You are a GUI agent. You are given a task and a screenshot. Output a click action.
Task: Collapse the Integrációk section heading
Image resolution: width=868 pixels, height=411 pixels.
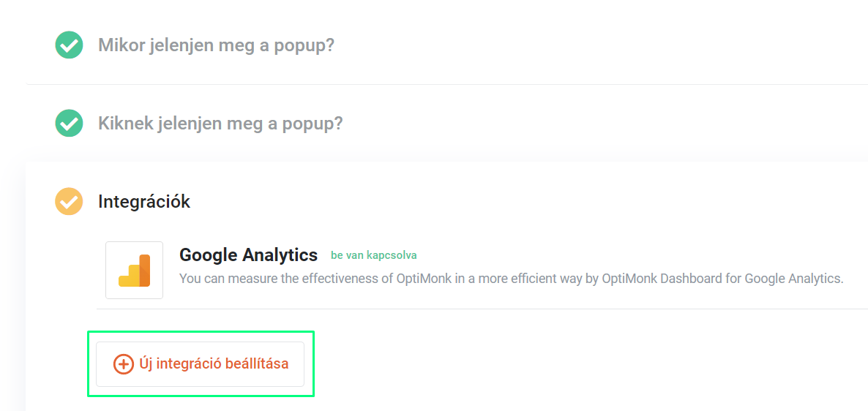144,201
